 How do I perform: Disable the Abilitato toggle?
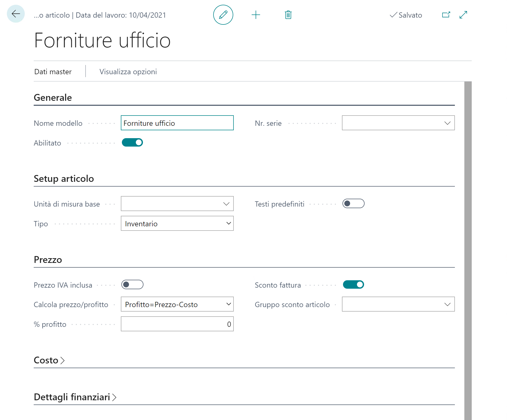pyautogui.click(x=132, y=143)
